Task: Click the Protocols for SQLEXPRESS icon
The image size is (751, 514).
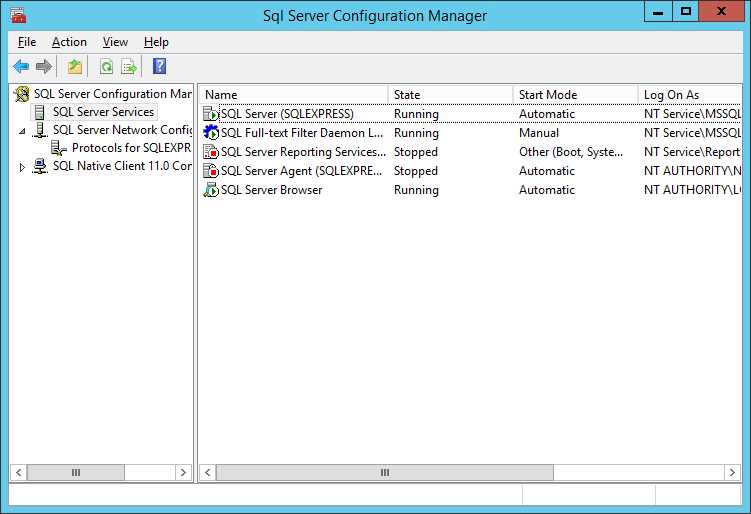Action: tap(59, 148)
